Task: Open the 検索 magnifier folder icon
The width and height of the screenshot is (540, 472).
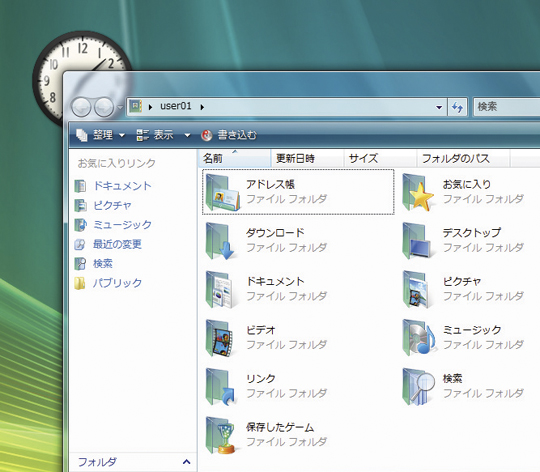Action: point(418,386)
